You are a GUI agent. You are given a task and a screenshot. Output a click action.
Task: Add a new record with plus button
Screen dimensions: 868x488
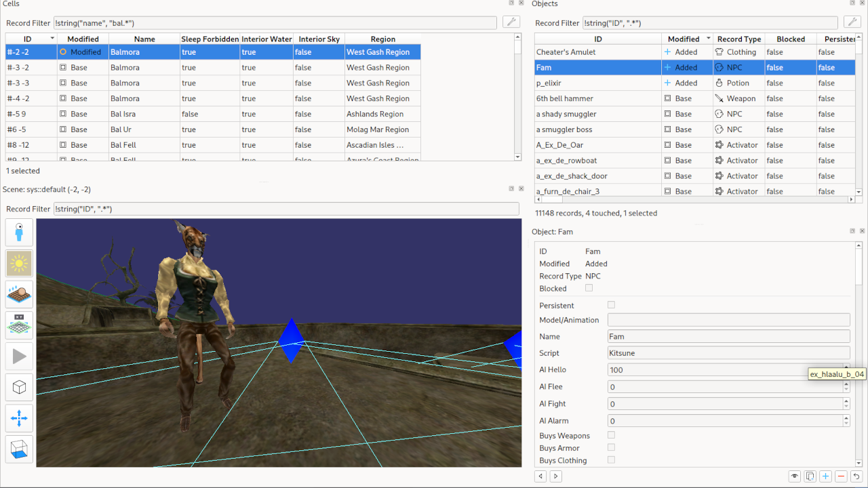point(826,476)
